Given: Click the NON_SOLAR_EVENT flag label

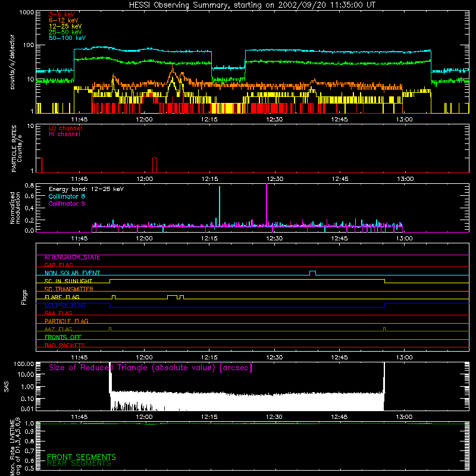Looking at the screenshot, I should [72, 273].
